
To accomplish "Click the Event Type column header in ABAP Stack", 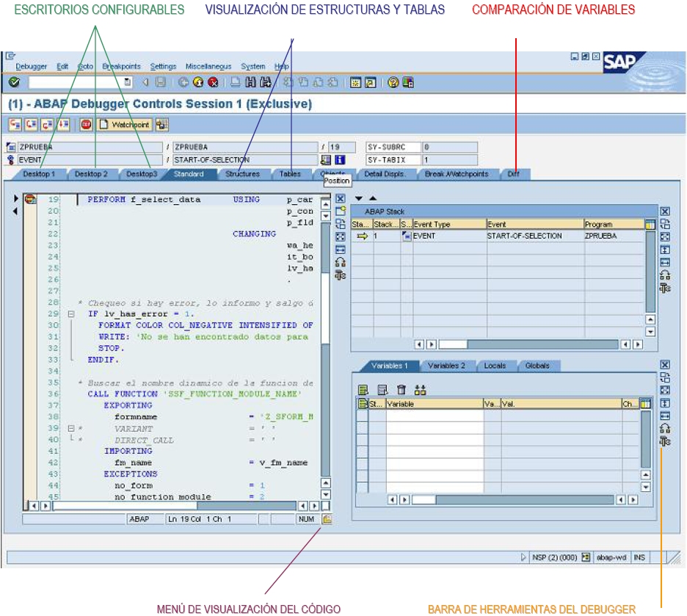I will tap(449, 225).
